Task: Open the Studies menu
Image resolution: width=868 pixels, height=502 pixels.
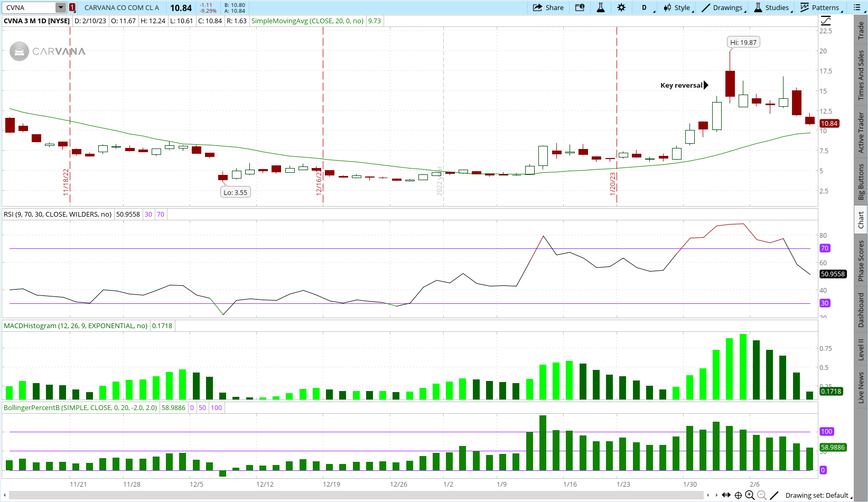Action: 772,7
